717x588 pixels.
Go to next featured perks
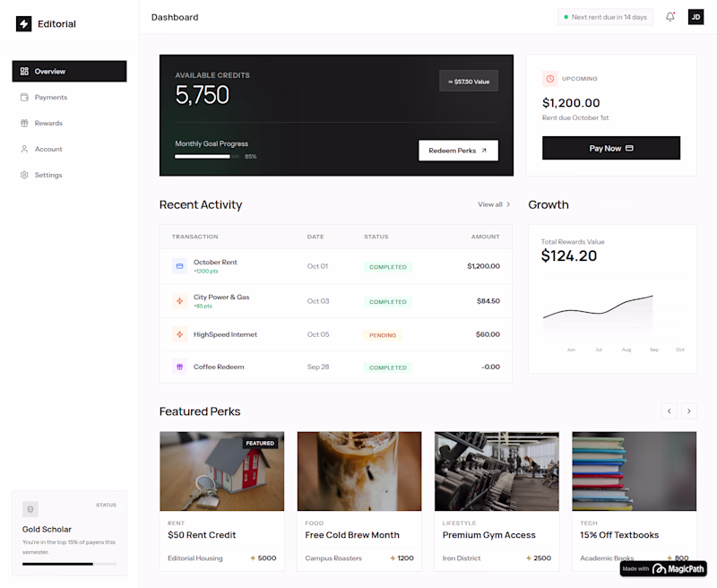pos(688,411)
